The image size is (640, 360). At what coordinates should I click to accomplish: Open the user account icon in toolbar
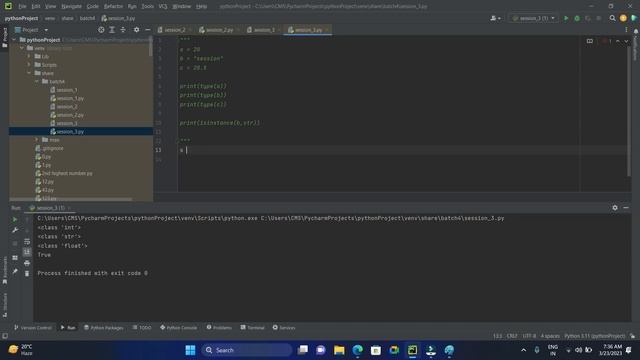[x=495, y=18]
